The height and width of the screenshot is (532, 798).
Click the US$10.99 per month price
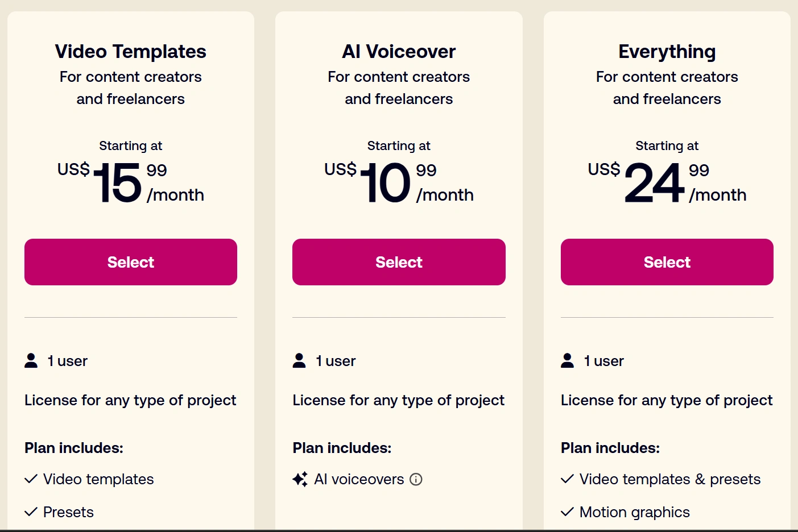pos(399,182)
